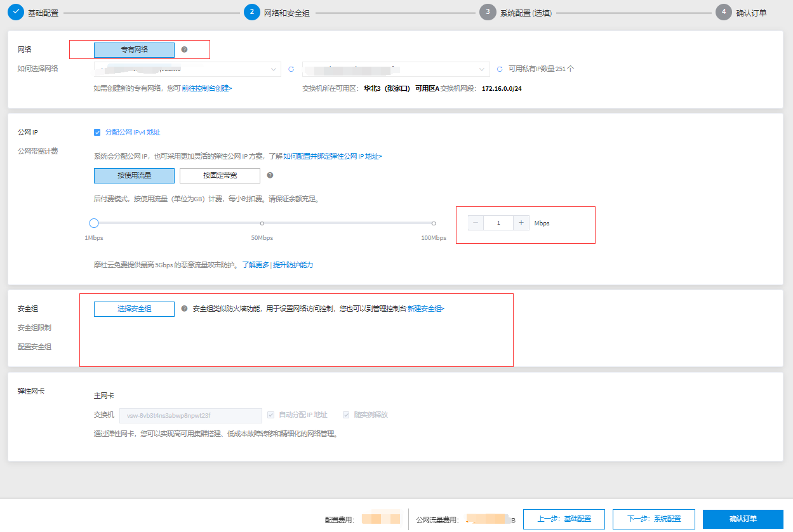
Task: Go to step 3 系统配置 (选填)
Action: tap(488, 12)
